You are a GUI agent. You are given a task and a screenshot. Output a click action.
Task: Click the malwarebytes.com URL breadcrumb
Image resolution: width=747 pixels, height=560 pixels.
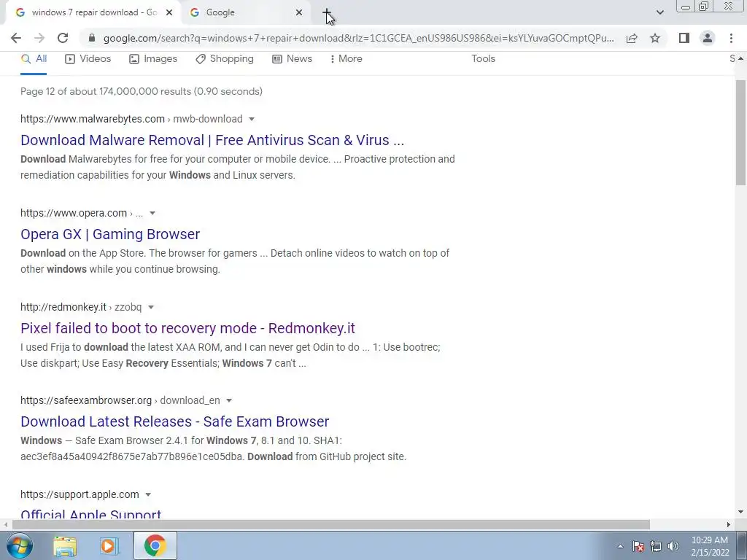point(131,119)
